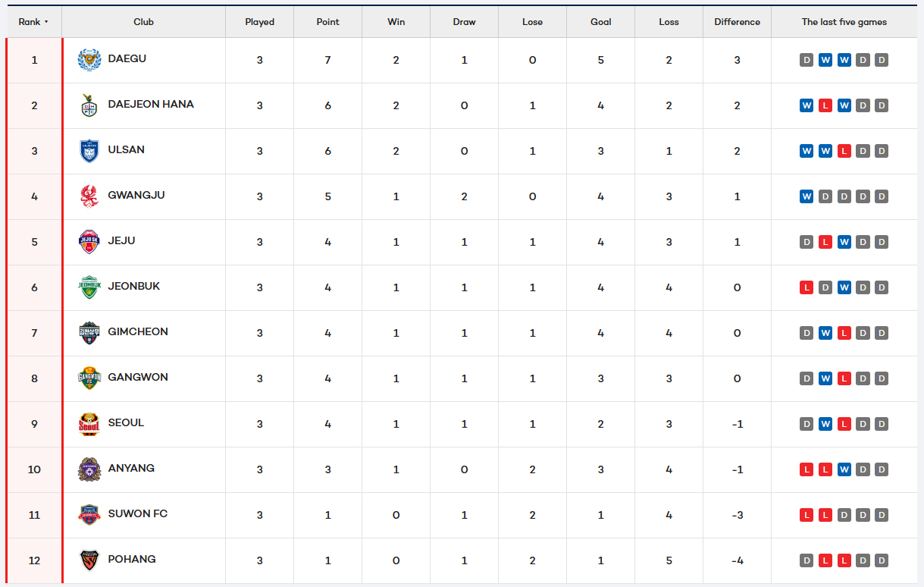
Task: Click the Anyang purple crest logo
Action: click(89, 469)
